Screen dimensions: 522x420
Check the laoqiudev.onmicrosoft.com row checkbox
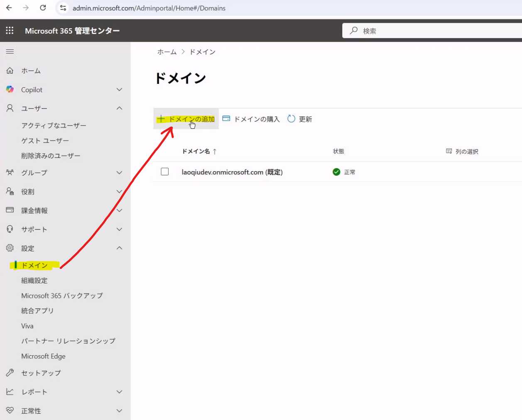(x=165, y=172)
